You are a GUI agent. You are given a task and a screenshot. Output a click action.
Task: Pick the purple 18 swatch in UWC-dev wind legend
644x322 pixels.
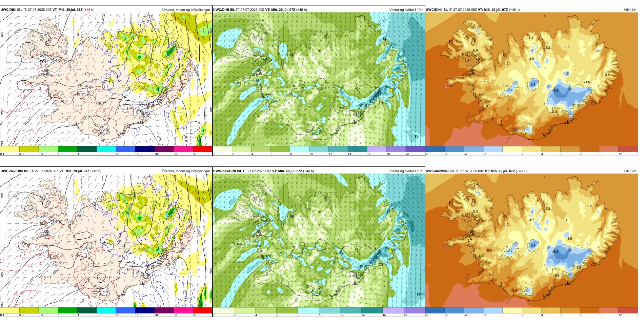coord(414,310)
